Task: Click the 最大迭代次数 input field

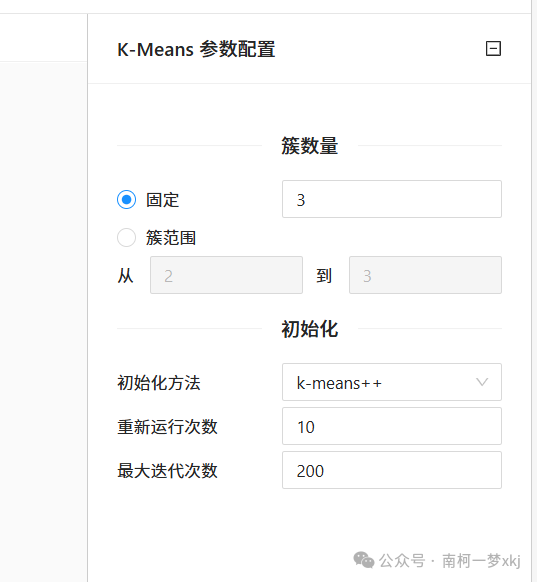Action: 392,470
